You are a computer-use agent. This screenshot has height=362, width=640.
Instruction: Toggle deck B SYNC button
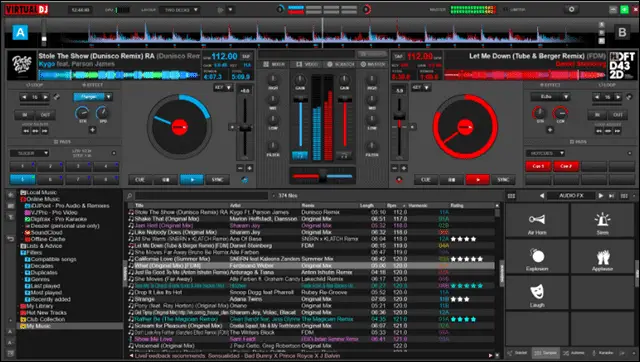[x=503, y=180]
